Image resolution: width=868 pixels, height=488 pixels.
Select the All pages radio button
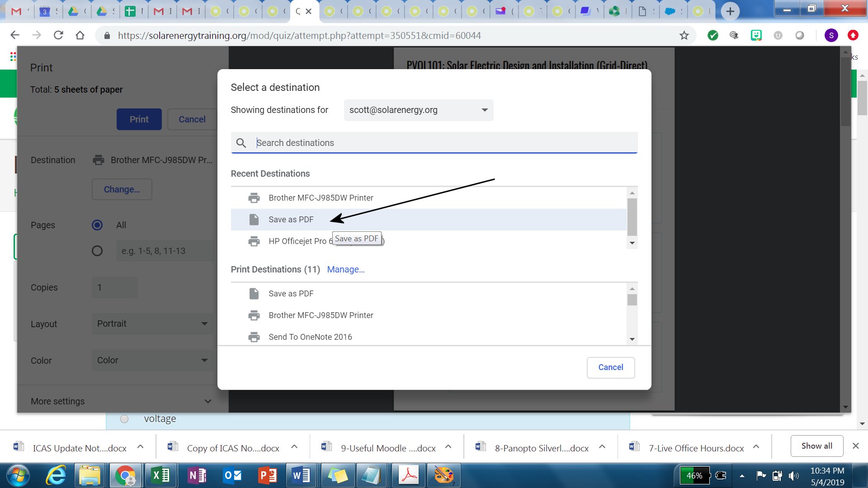(97, 225)
